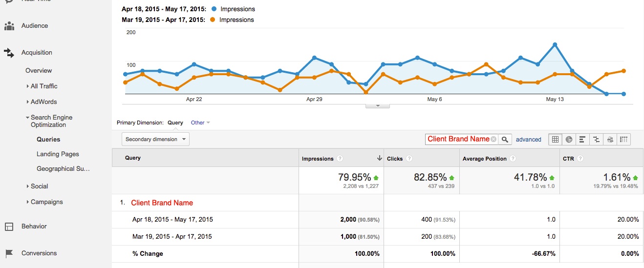Select the bar chart Performance view
This screenshot has height=268, width=644.
(x=582, y=140)
